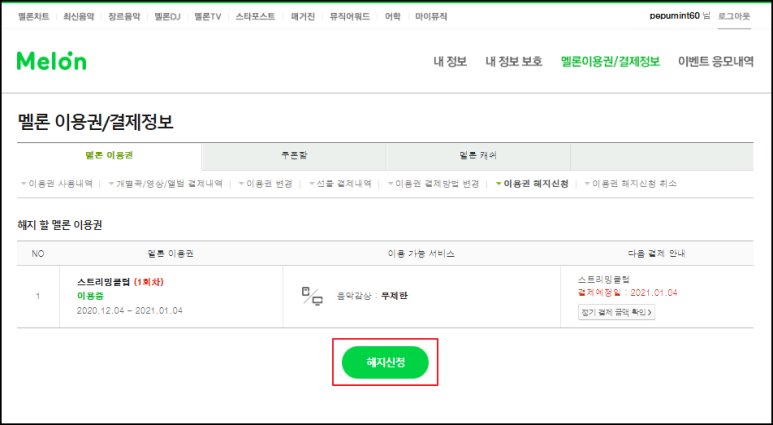Click 스트리밍클럽 (1회차) subscription name

pos(120,282)
